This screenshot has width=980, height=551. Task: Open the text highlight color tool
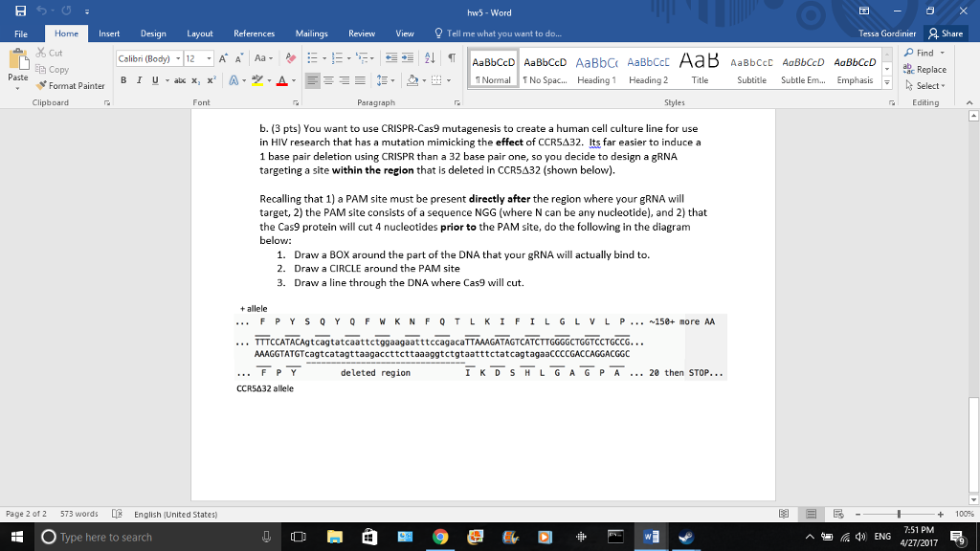tap(259, 79)
